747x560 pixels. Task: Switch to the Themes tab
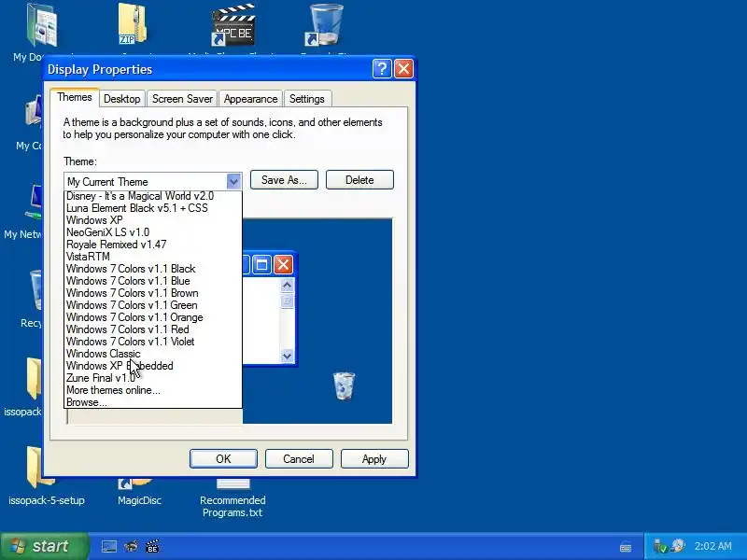tap(75, 97)
